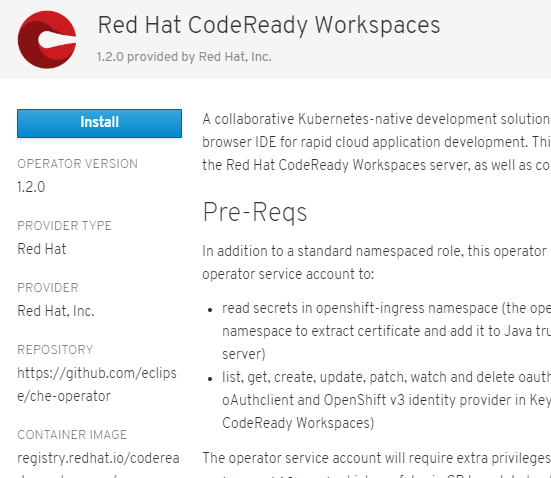The image size is (551, 478).
Task: Click the 'list, get, create, update, patch' bullet
Action: (x=387, y=400)
